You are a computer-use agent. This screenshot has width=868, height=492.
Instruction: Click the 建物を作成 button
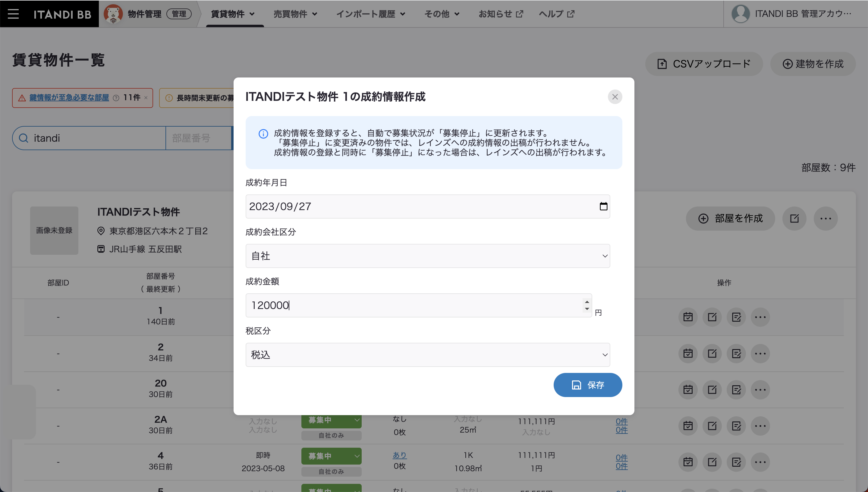[x=813, y=64]
